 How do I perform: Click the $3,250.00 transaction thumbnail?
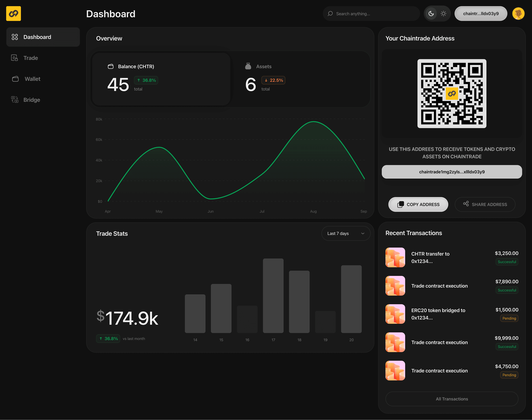coord(395,257)
